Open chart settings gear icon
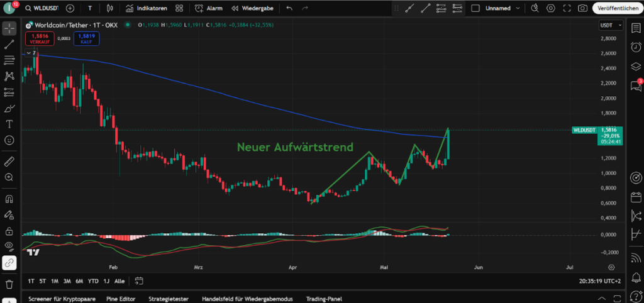The width and height of the screenshot is (644, 303). [551, 8]
